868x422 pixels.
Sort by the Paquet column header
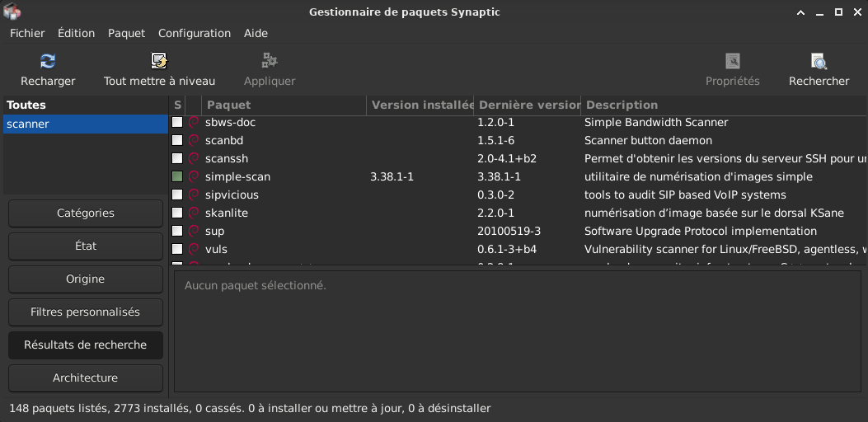284,105
